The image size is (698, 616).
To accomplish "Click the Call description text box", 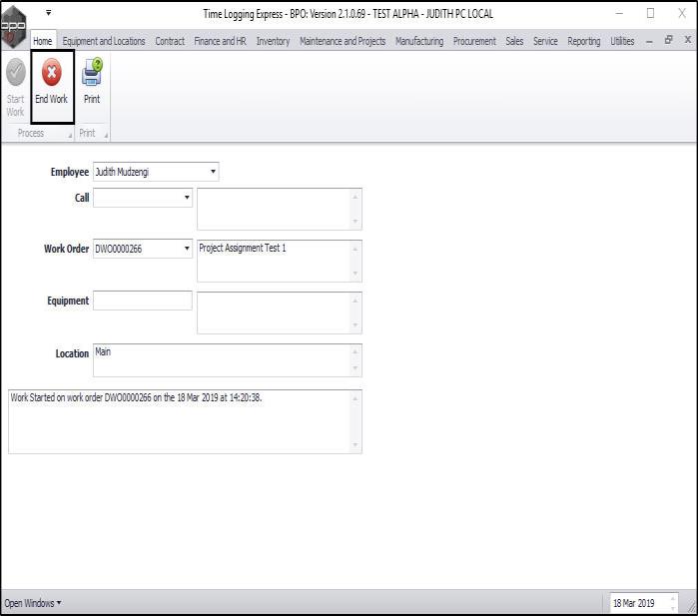I will click(x=280, y=209).
